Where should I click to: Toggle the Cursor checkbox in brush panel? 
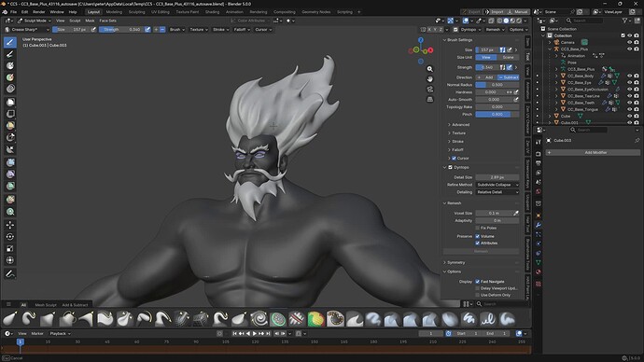pyautogui.click(x=454, y=159)
